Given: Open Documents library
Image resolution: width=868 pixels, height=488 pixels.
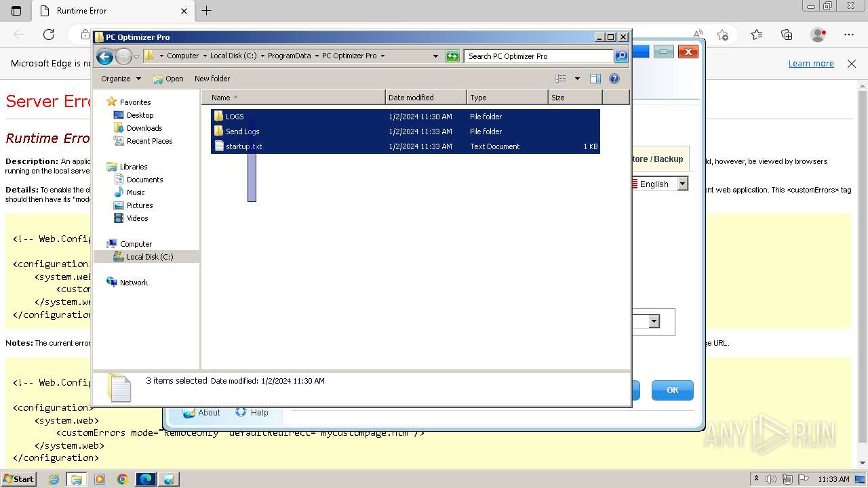Looking at the screenshot, I should click(x=144, y=180).
